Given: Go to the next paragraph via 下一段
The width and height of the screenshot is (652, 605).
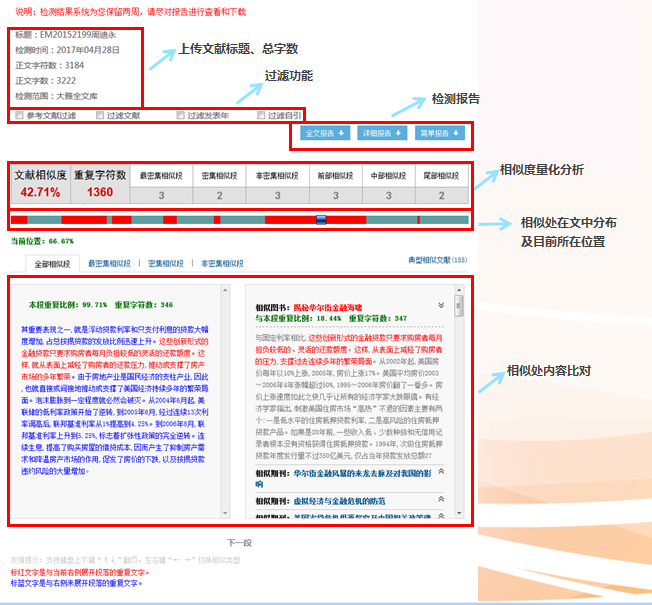Looking at the screenshot, I should [x=239, y=541].
